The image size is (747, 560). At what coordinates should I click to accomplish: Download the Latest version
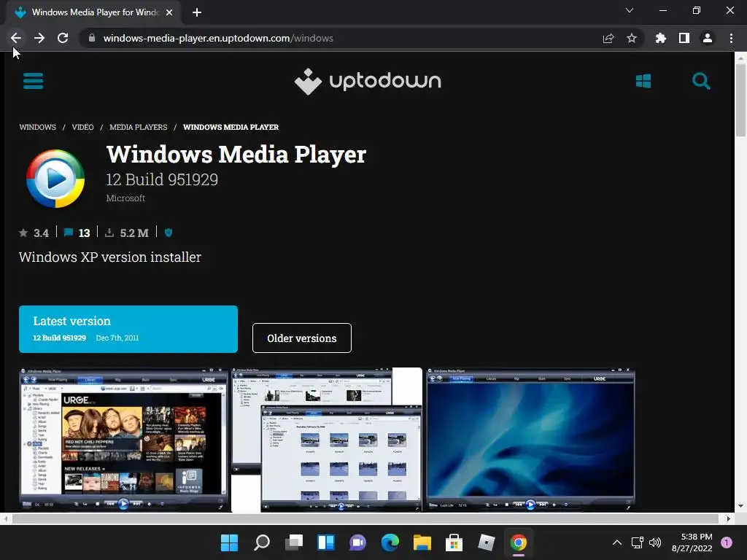(x=128, y=329)
